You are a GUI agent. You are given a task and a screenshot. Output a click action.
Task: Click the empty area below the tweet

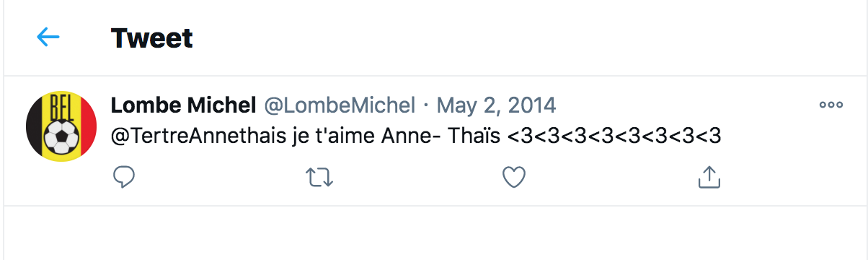pos(434,233)
